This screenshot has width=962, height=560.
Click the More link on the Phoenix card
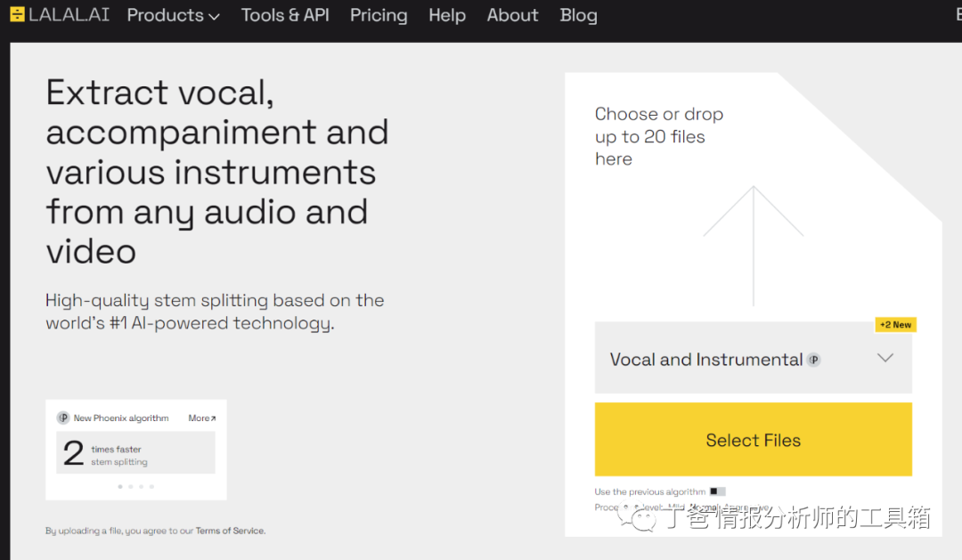tap(202, 418)
